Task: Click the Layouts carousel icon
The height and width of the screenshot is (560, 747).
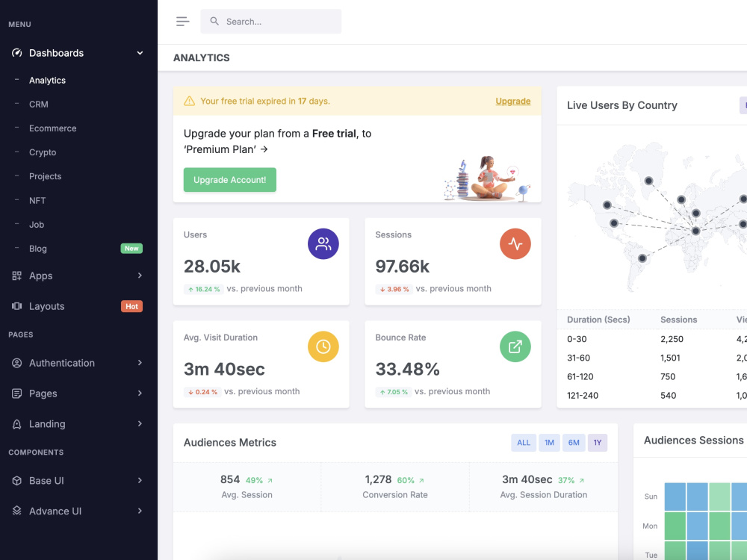Action: click(16, 306)
